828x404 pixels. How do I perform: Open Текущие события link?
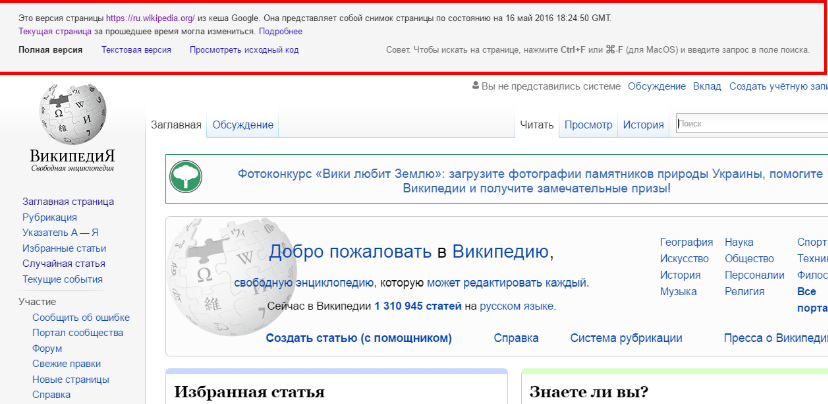[x=62, y=279]
